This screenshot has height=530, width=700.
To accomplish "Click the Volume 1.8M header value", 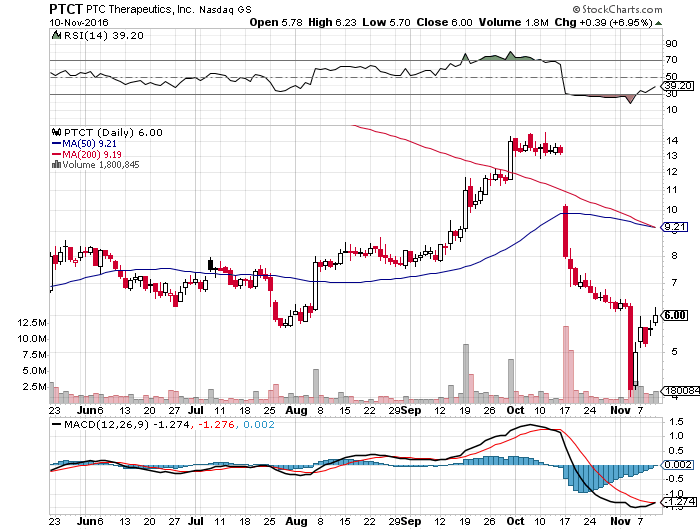I will (513, 22).
